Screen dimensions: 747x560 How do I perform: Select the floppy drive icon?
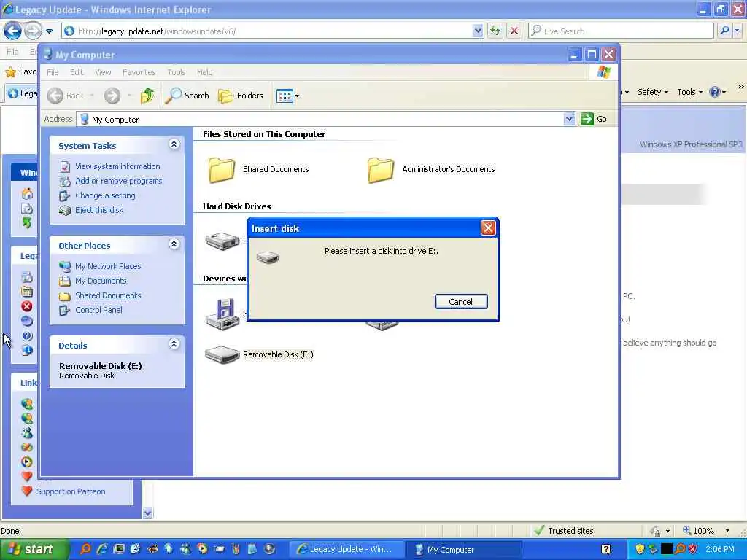[x=222, y=314]
